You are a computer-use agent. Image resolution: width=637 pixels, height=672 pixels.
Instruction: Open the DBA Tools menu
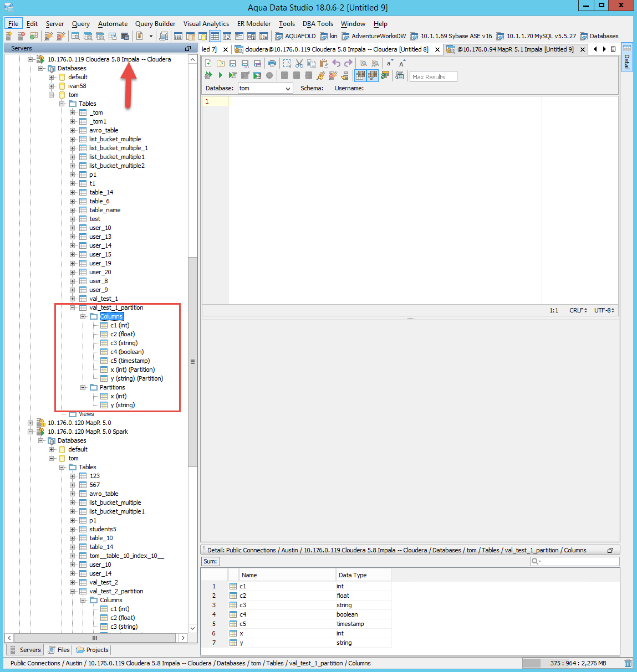(318, 24)
